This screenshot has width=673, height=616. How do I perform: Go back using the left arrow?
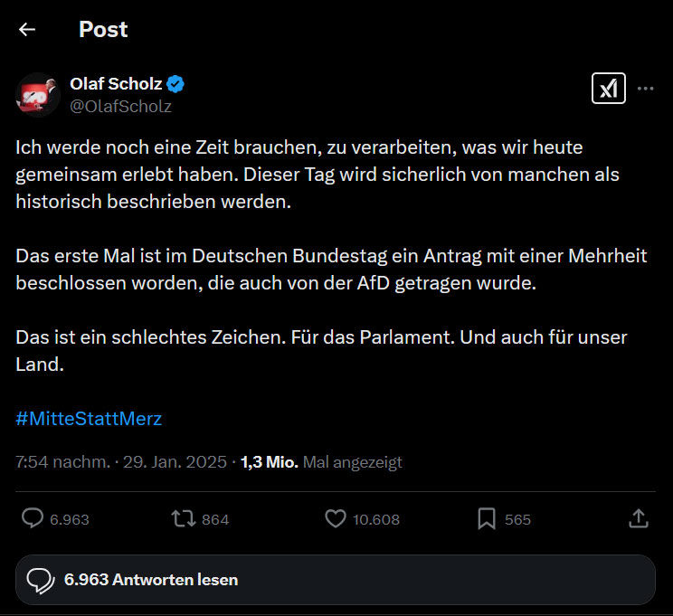[27, 29]
